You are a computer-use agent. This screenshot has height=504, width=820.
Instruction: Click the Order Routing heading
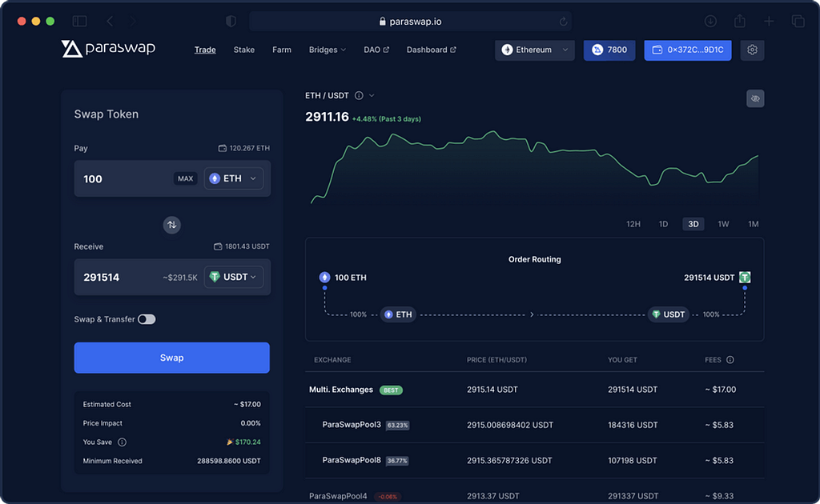coord(534,259)
